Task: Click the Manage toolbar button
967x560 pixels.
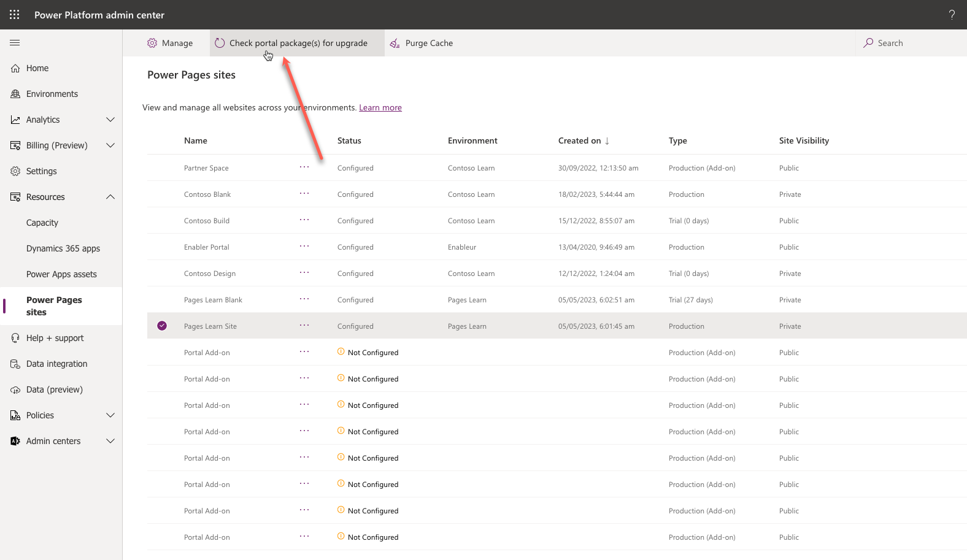Action: (170, 43)
